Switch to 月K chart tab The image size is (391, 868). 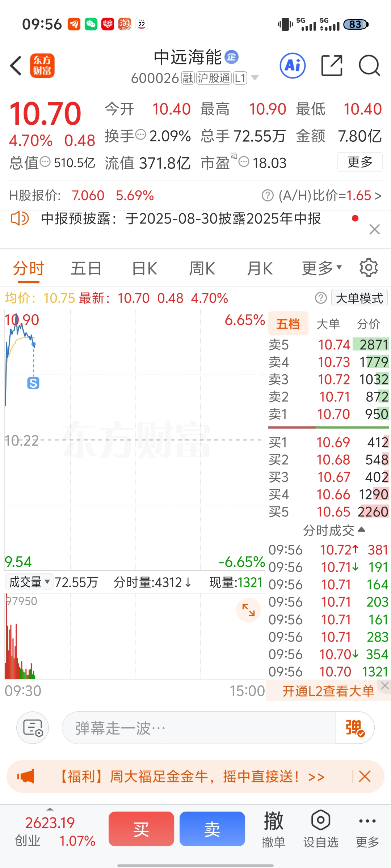pos(260,269)
